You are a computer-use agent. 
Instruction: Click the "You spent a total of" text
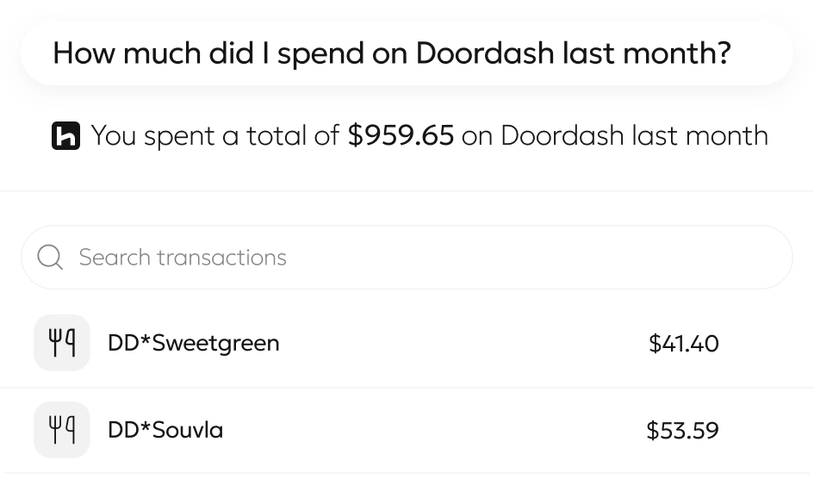click(215, 136)
